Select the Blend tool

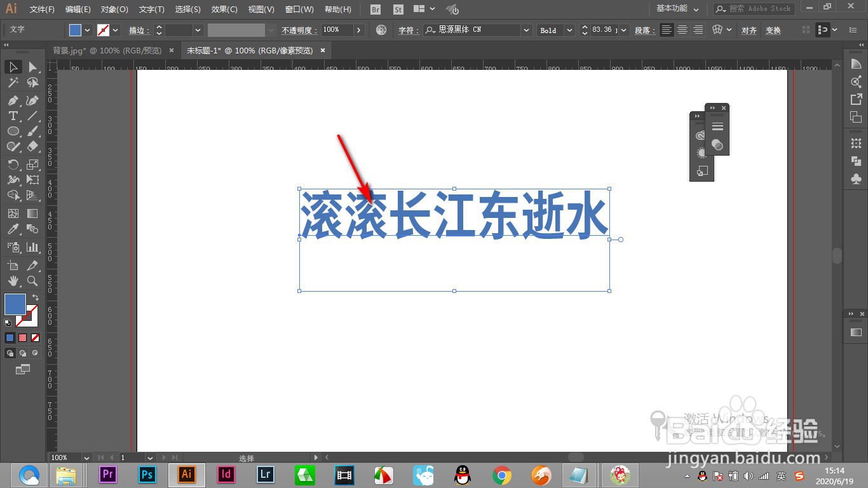pos(32,229)
